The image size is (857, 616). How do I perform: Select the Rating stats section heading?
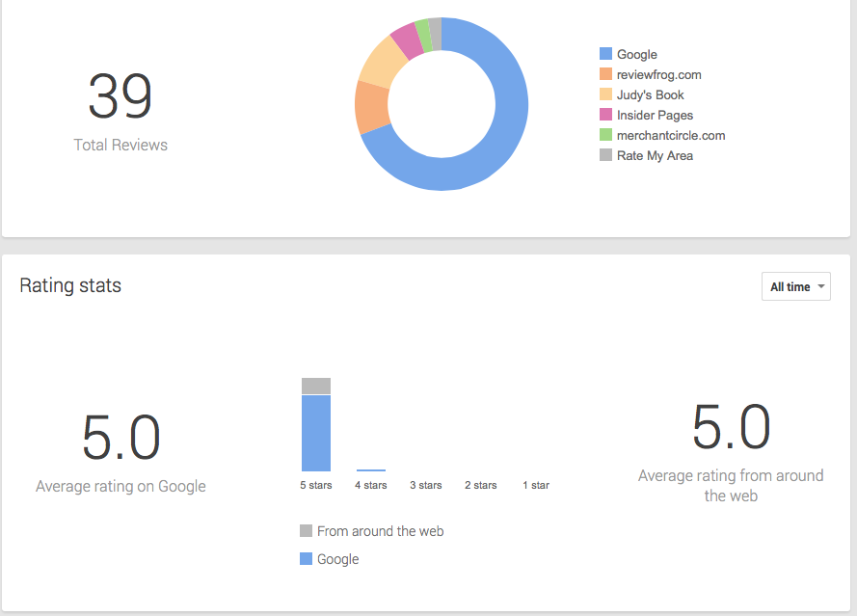point(70,285)
